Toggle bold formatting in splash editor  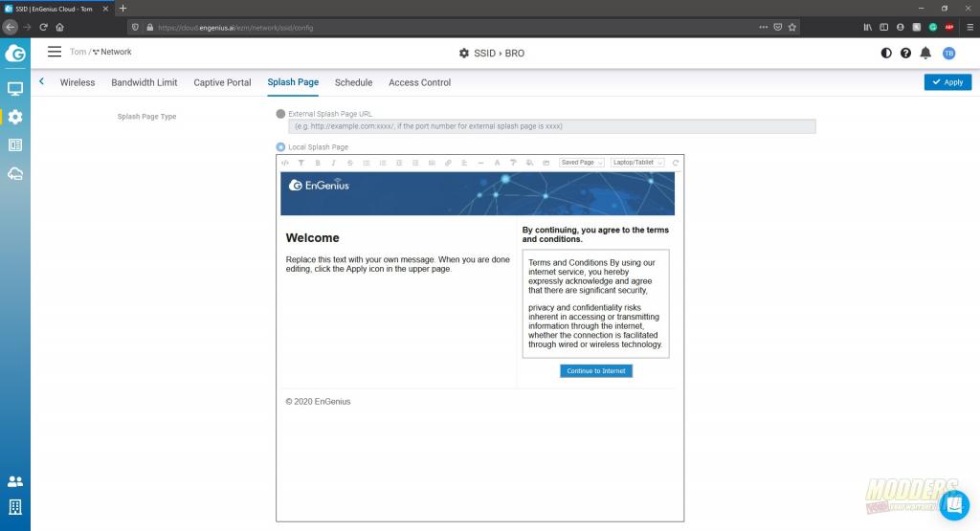[317, 163]
